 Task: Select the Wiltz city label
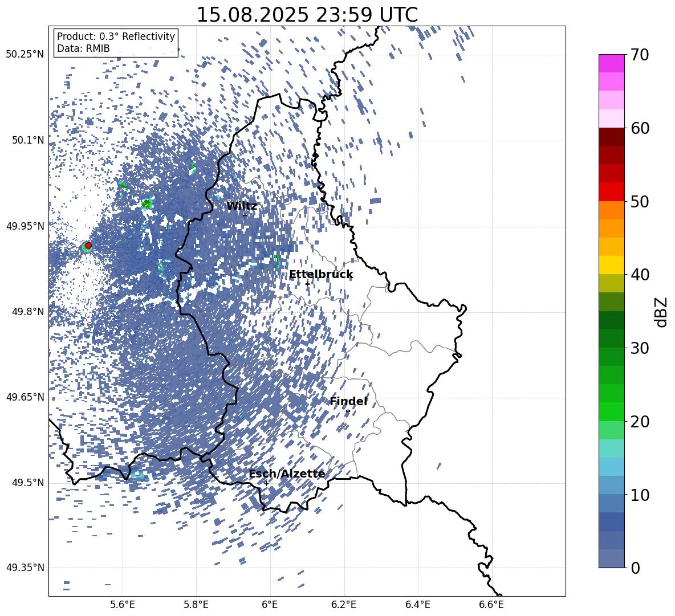click(x=242, y=206)
